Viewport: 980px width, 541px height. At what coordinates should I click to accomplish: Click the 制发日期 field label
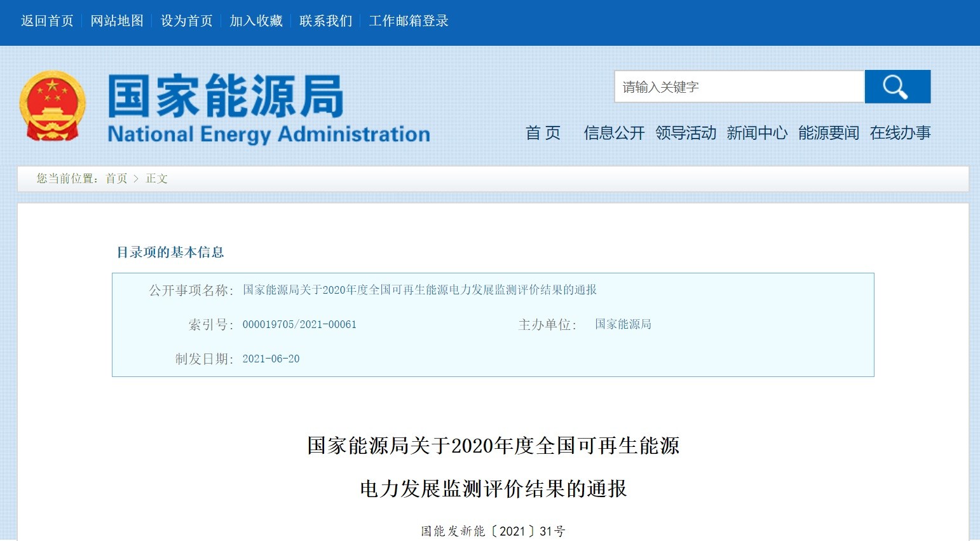[204, 359]
